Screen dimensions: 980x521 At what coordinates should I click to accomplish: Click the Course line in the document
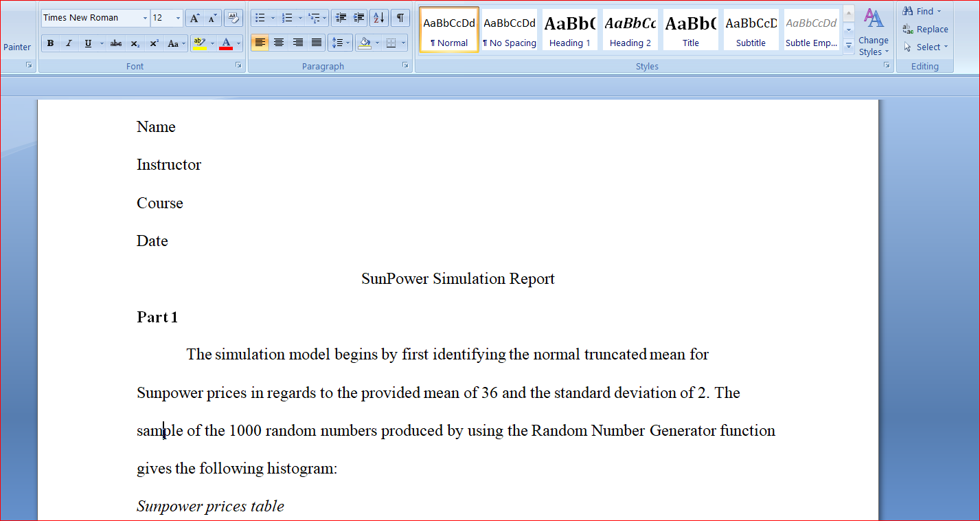pos(160,203)
